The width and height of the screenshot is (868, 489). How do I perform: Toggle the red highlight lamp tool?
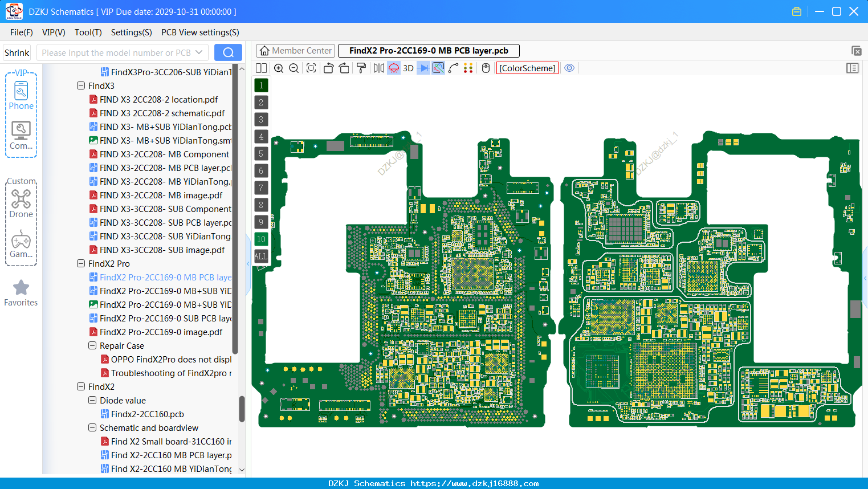click(x=393, y=68)
